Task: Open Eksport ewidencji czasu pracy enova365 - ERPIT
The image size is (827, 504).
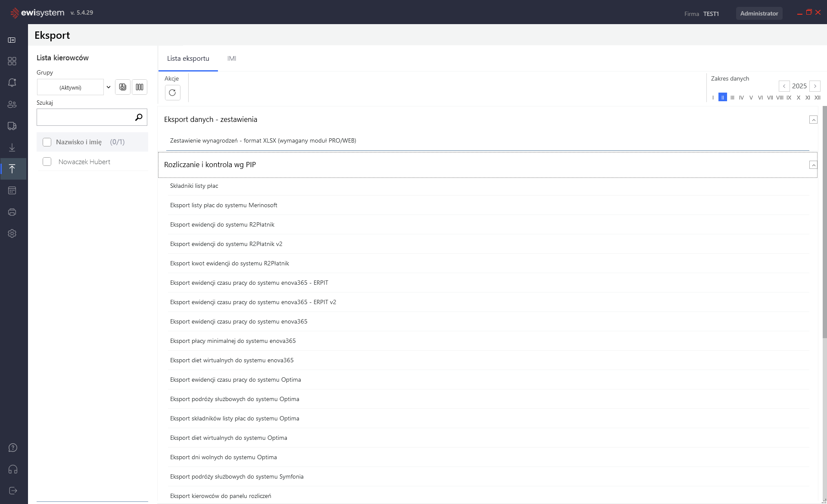Action: pos(488,283)
